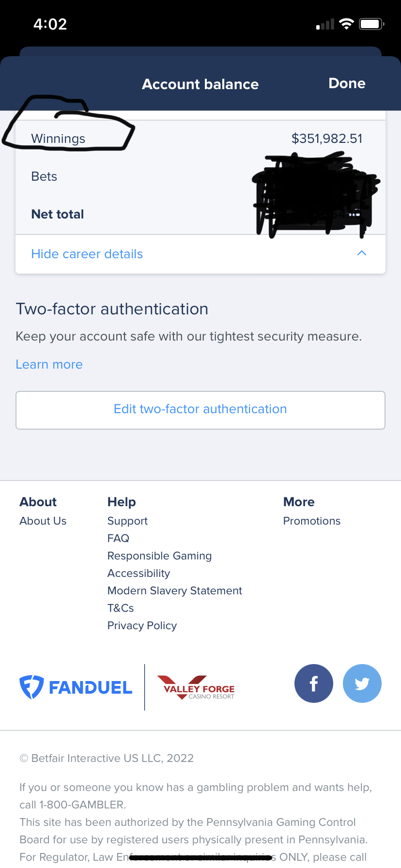Read the Modern Slavery Statement
This screenshot has height=868, width=401.
click(174, 590)
